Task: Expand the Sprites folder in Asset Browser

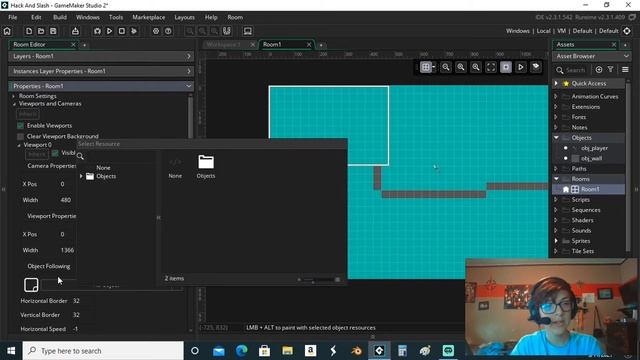Action: point(556,241)
